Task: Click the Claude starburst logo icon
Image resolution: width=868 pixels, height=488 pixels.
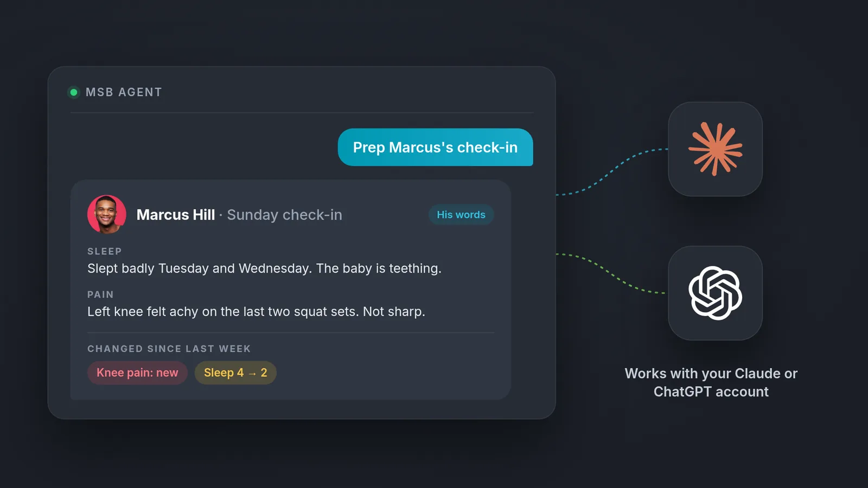Action: pos(715,149)
